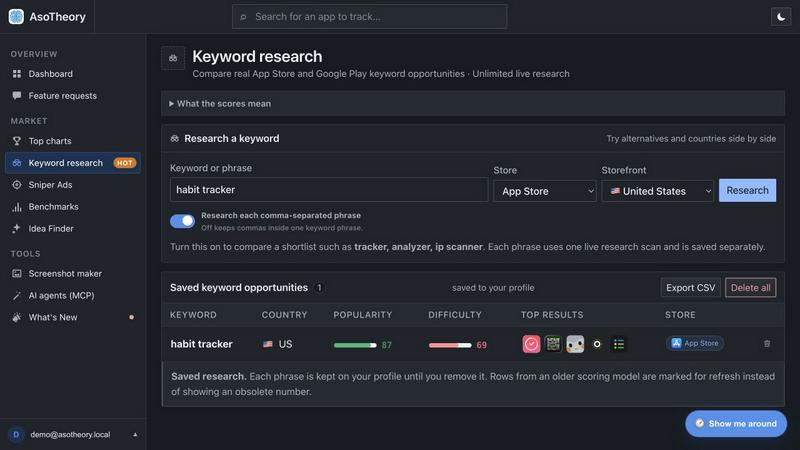Open Feature requests page
Image resolution: width=800 pixels, height=450 pixels.
coord(73,95)
